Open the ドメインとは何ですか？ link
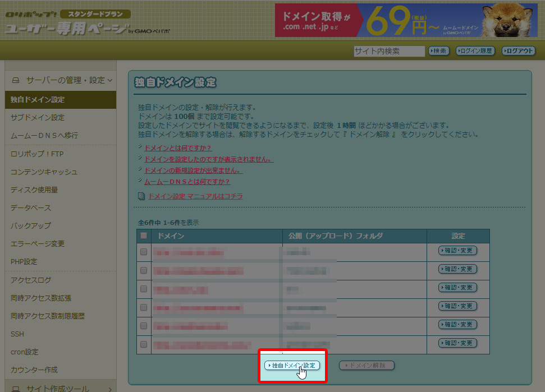This screenshot has width=545, height=392. point(178,148)
